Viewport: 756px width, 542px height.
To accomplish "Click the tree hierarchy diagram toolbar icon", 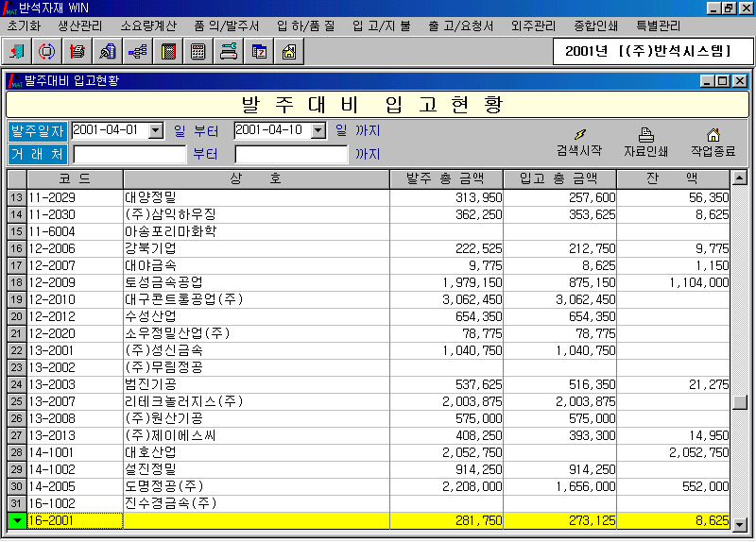I will coord(137,51).
